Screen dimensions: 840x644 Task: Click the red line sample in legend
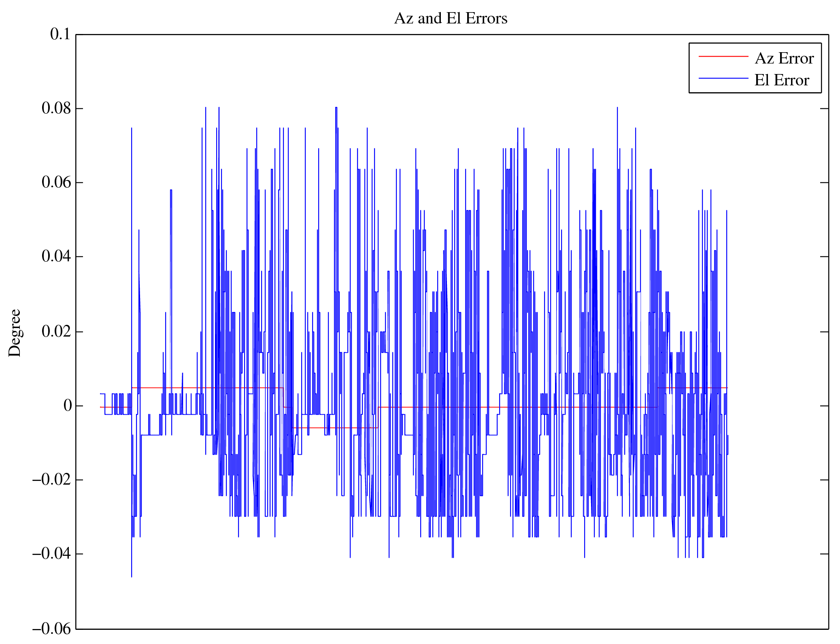[x=723, y=57]
